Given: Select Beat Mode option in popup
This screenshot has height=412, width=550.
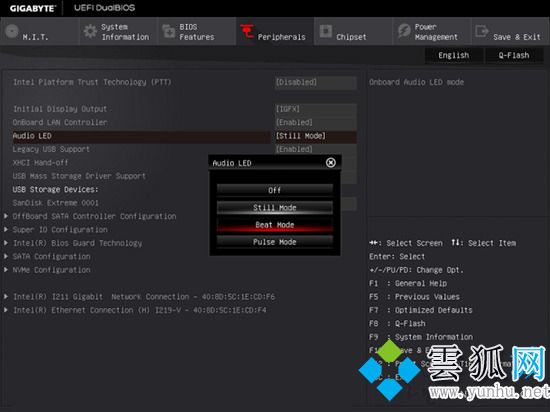Looking at the screenshot, I should [x=275, y=225].
